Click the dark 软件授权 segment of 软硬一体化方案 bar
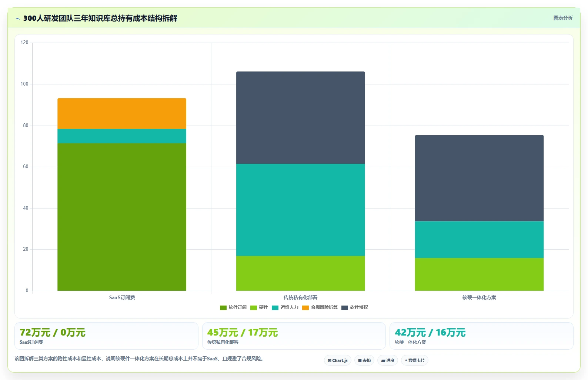588x380 pixels. (480, 178)
